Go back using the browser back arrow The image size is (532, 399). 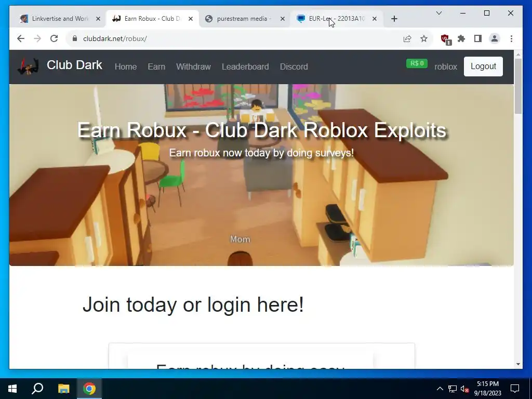pyautogui.click(x=21, y=38)
